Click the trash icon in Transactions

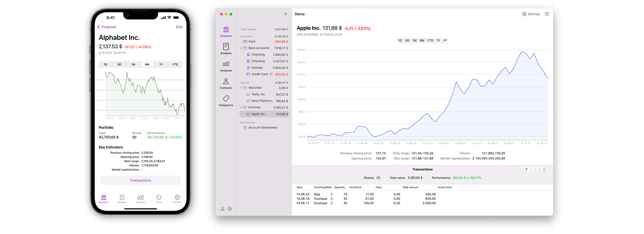click(544, 169)
